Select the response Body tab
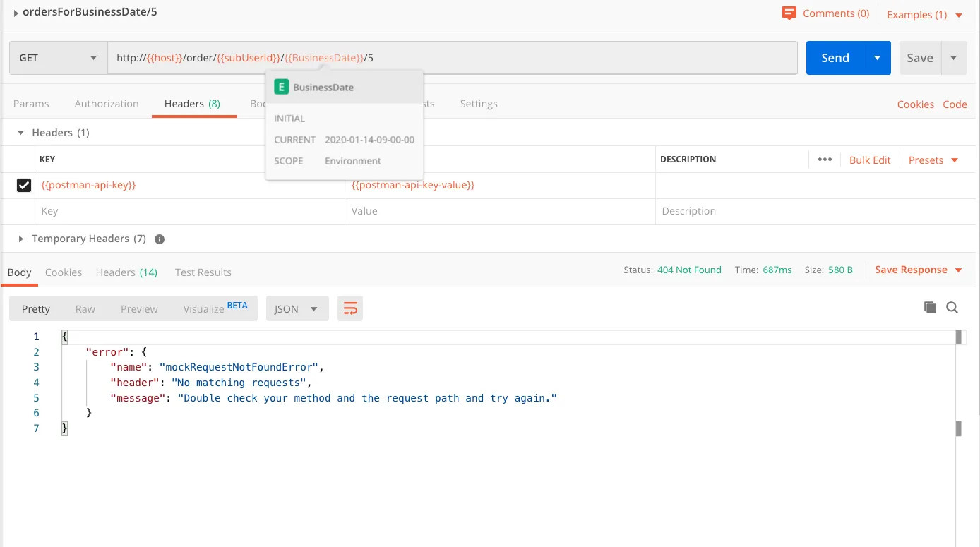Viewport: 980px width, 547px height. 20,272
